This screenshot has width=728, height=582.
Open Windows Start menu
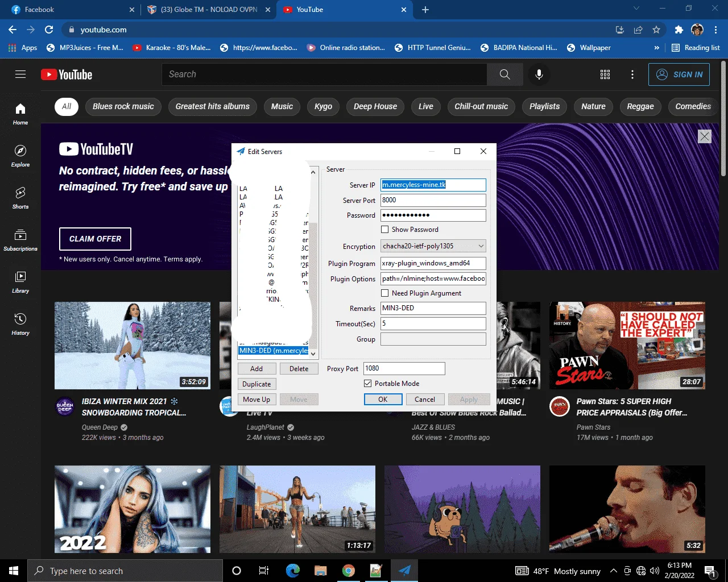click(14, 571)
